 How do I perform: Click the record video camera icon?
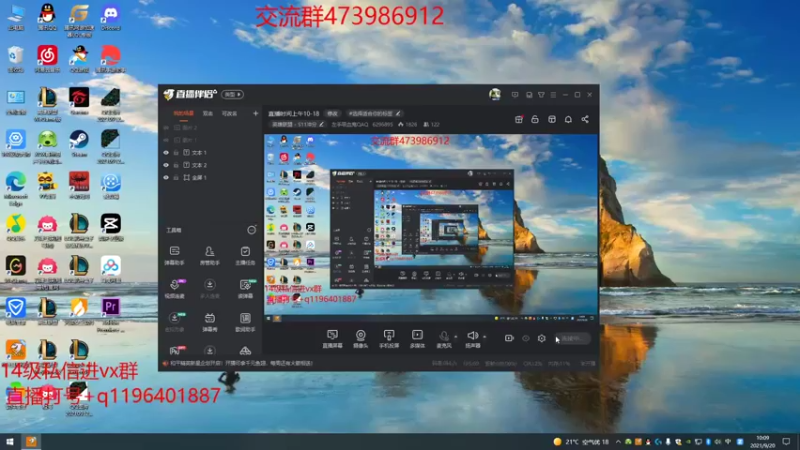click(509, 338)
